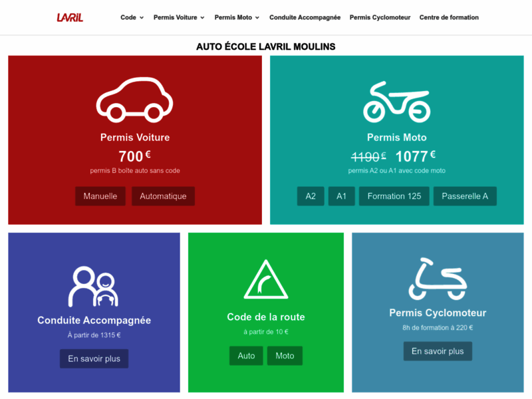The height and width of the screenshot is (399, 532).
Task: Select Conduite Accompagnée in the navigation bar
Action: pyautogui.click(x=305, y=17)
